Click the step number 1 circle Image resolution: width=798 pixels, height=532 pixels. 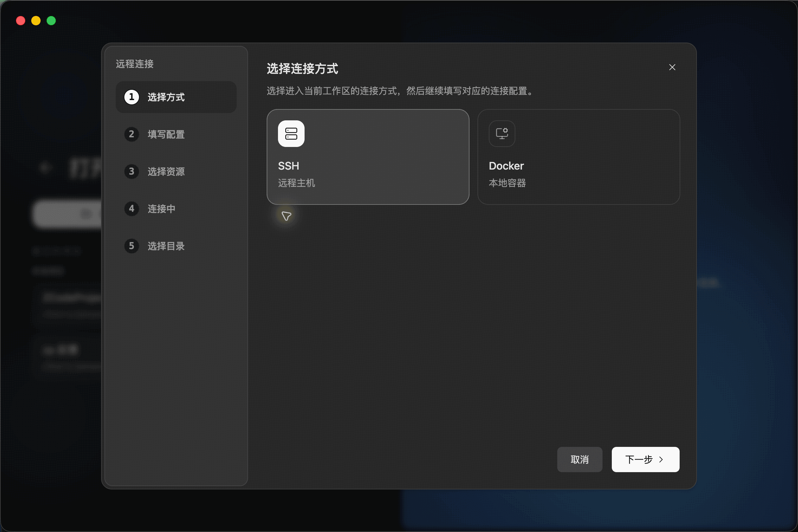click(132, 97)
